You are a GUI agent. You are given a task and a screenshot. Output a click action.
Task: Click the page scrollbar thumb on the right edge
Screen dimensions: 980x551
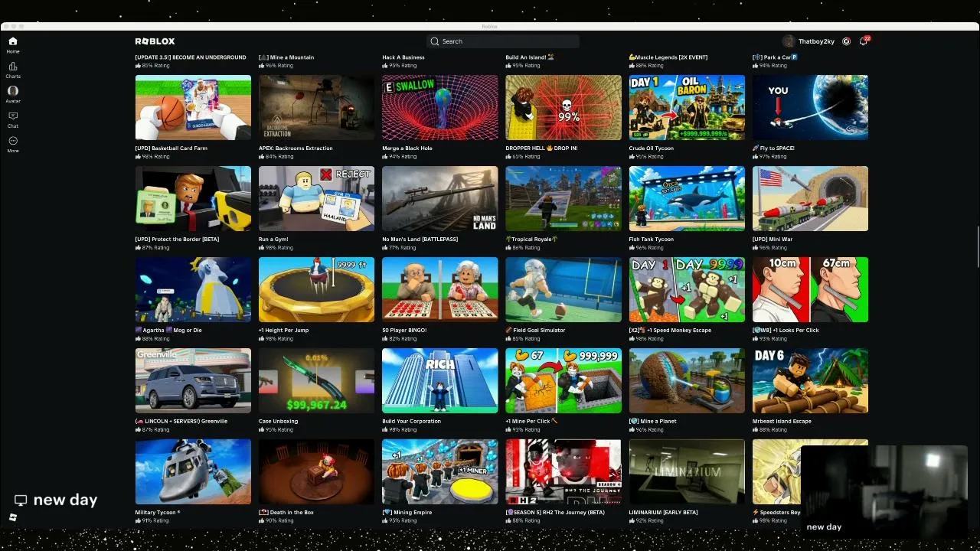tap(977, 247)
